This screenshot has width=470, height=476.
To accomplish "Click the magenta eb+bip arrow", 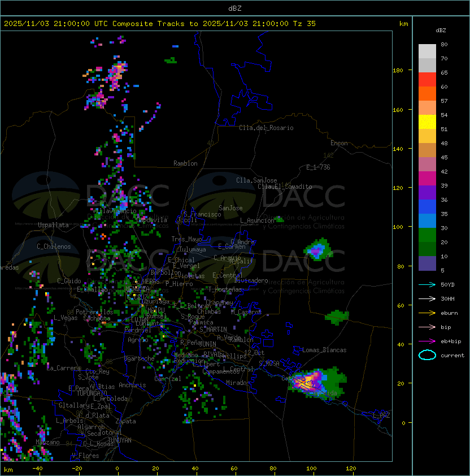I will [427, 341].
